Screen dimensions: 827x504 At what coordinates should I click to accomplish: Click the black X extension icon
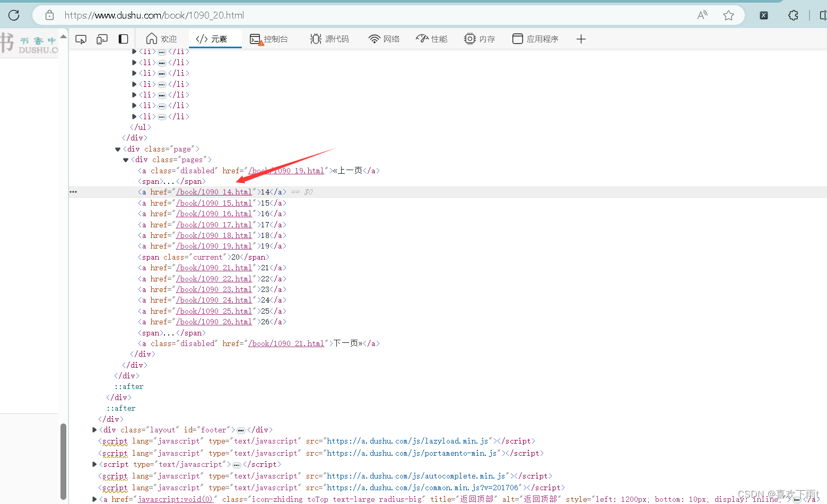point(764,15)
